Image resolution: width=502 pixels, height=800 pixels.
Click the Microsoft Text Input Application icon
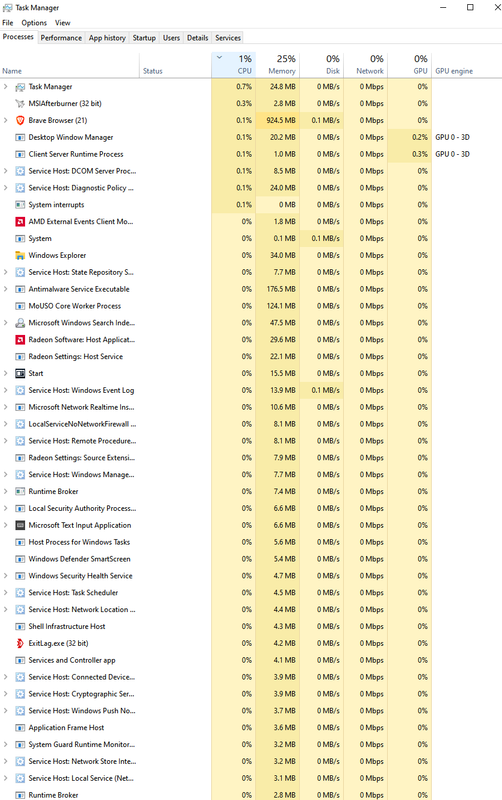(20, 525)
